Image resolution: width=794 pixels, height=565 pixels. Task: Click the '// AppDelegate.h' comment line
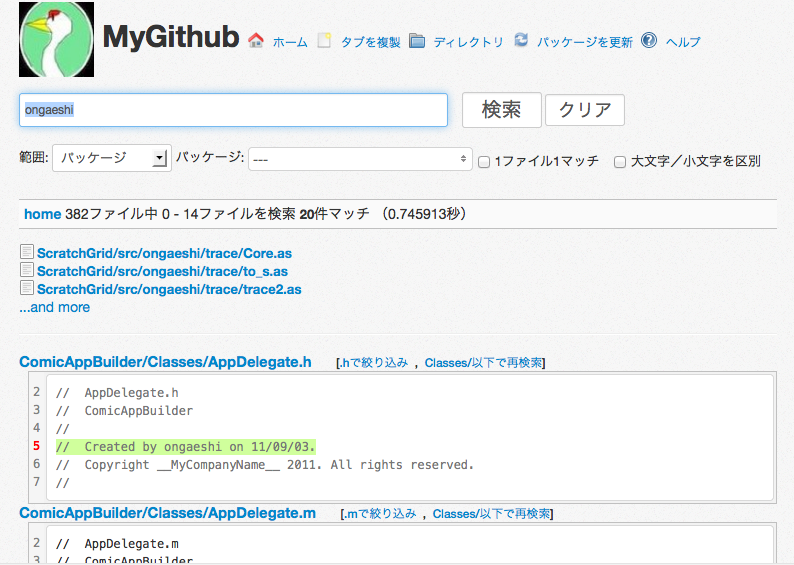coord(117,393)
